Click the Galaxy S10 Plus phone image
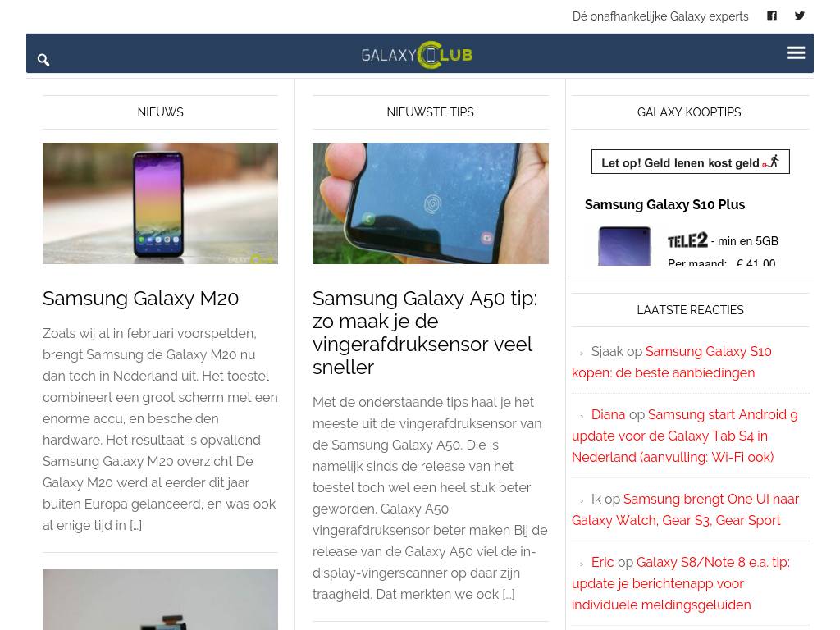The height and width of the screenshot is (630, 840). (x=624, y=246)
